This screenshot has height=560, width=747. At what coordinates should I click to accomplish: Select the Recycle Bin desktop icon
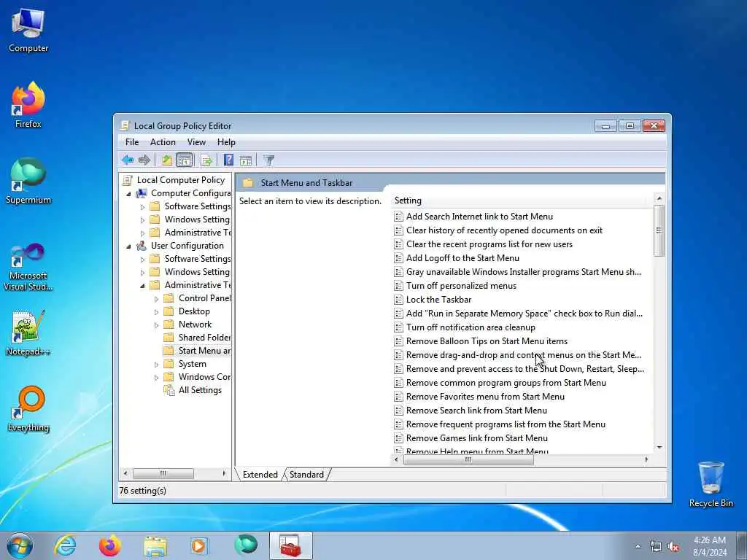click(711, 485)
